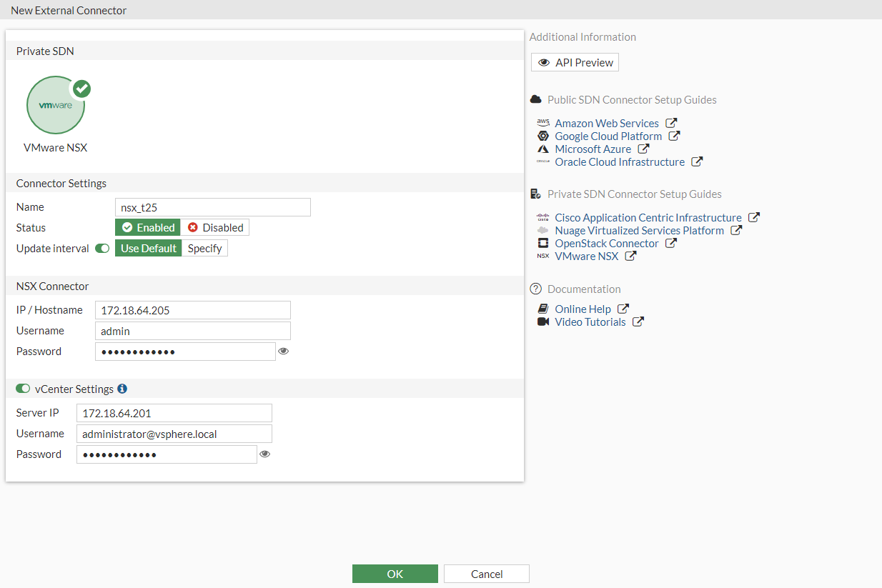Click the IP / Hostname input field

coord(192,310)
